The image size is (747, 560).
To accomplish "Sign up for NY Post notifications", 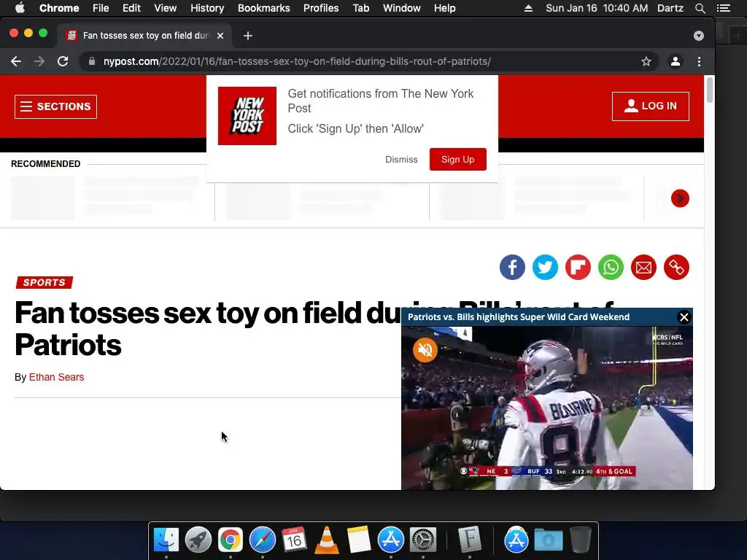I will coord(458,160).
